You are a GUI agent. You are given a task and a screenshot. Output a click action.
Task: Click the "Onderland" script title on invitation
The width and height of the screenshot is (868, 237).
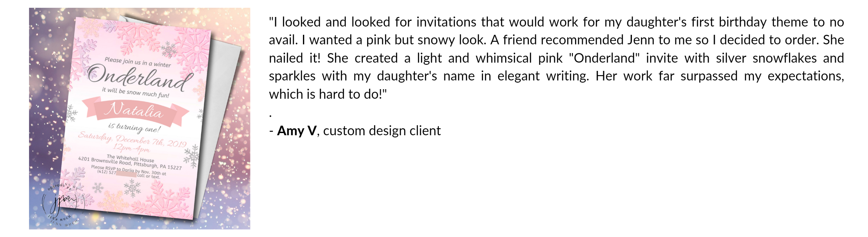tap(140, 77)
